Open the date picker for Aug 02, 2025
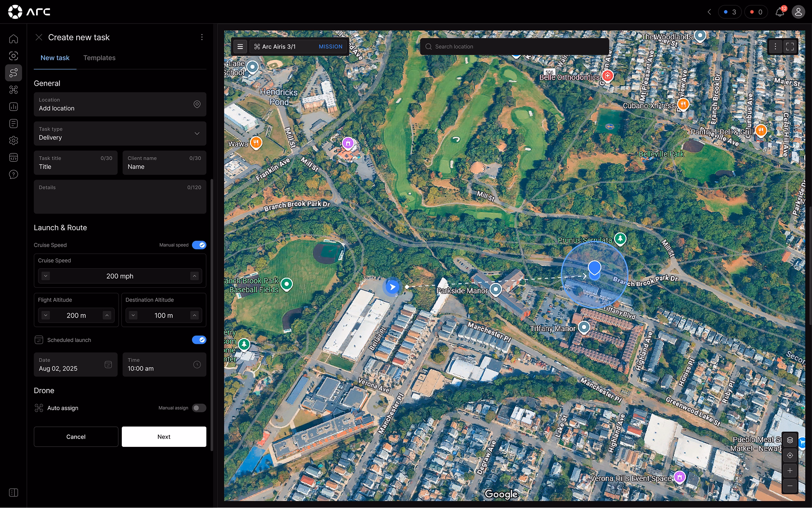The height and width of the screenshot is (508, 812). [x=108, y=364]
